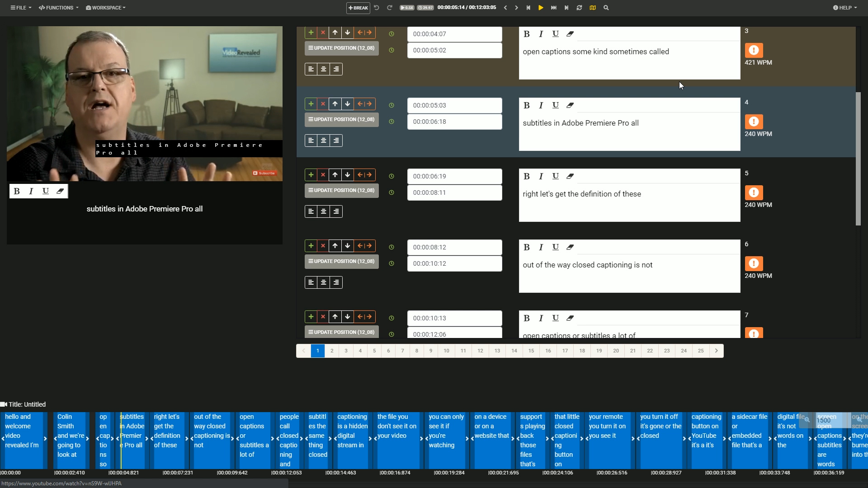Screen dimensions: 868x488
Task: Select timeline segment 'the file you don't see it on your video'
Action: point(397,440)
